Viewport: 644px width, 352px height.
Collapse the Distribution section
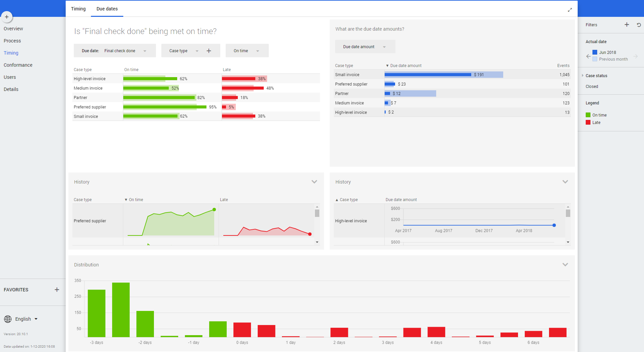(565, 265)
